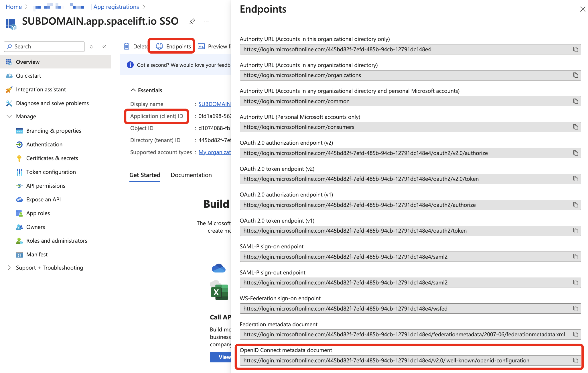Select Token configuration in the sidebar

(x=51, y=172)
